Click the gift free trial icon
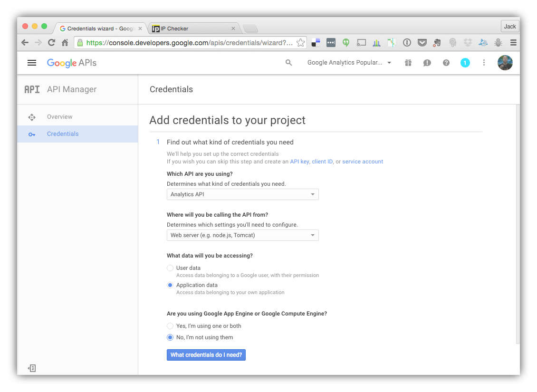 pos(408,63)
